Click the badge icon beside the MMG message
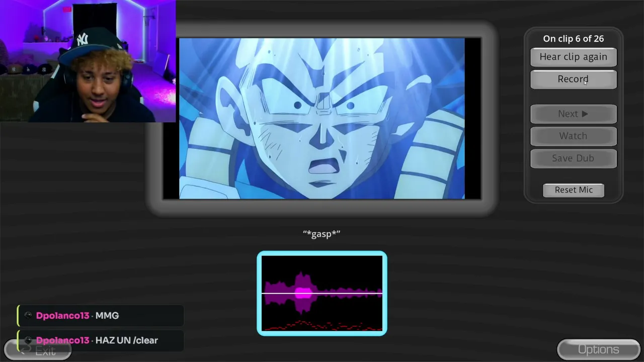The image size is (644, 362). [28, 315]
